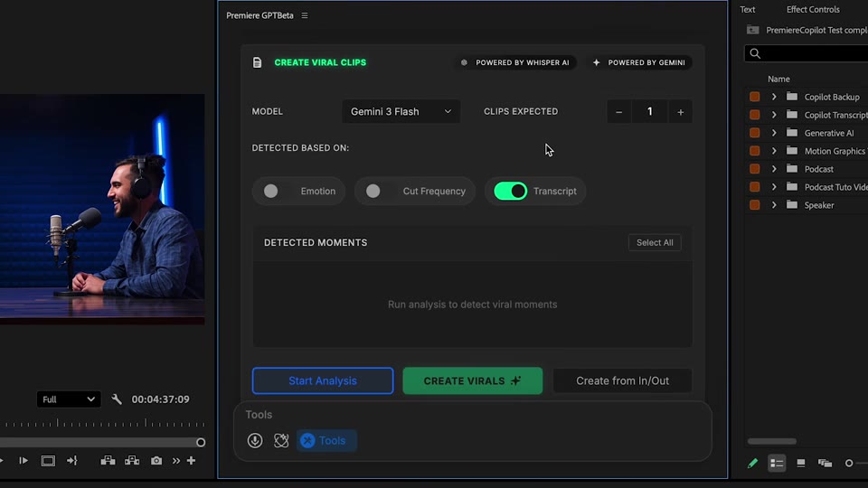Click the plus button editor icon
Viewport: 868px width, 488px height.
tap(191, 460)
